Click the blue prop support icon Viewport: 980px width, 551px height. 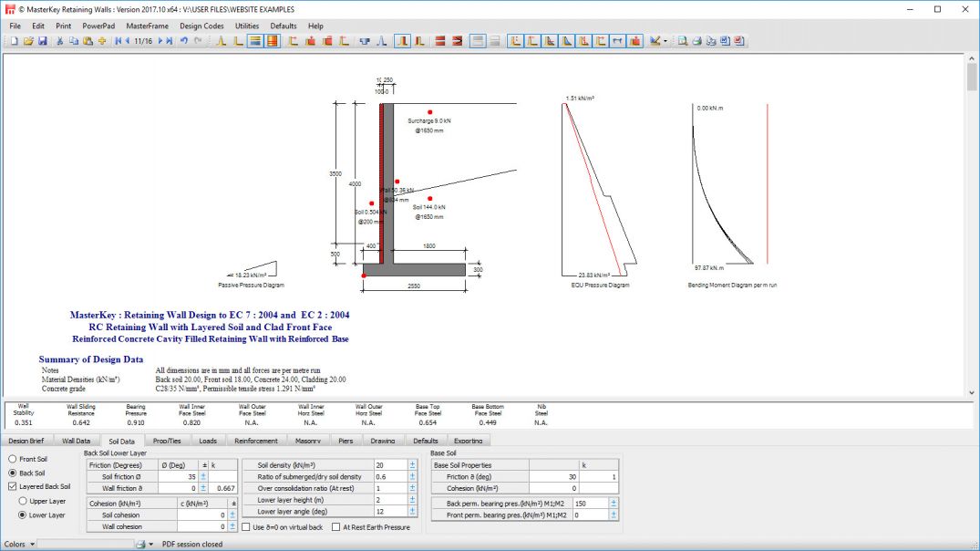tap(365, 41)
